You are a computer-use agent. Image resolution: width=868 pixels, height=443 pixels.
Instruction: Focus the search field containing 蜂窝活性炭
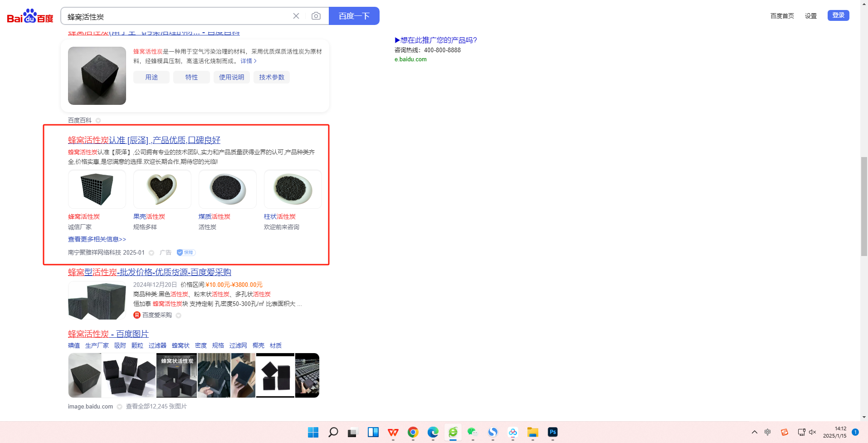click(x=177, y=16)
